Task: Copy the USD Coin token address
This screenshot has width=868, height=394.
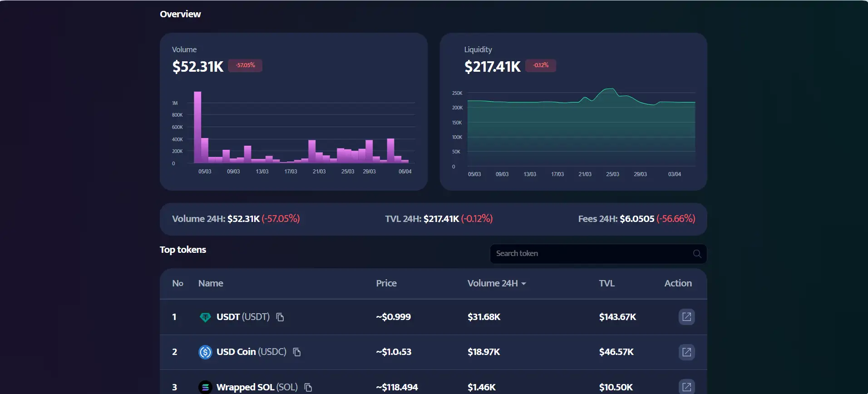Action: 297,352
